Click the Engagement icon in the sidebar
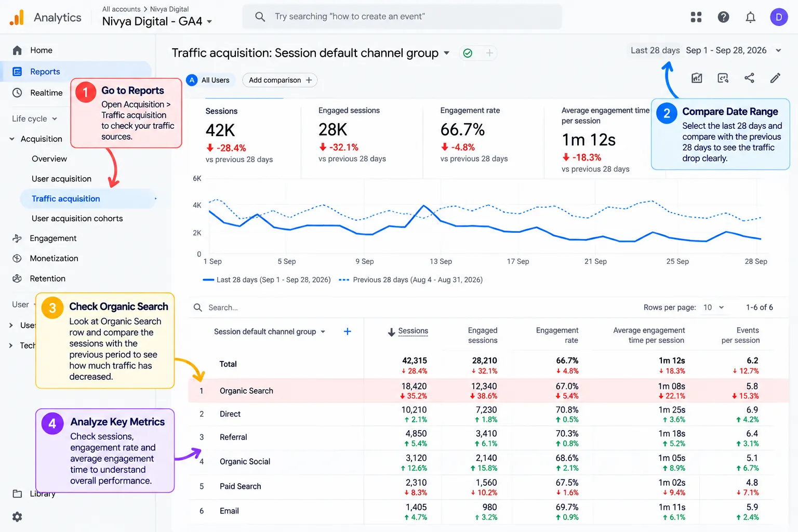Screen dimensions: 798x532 (17, 238)
